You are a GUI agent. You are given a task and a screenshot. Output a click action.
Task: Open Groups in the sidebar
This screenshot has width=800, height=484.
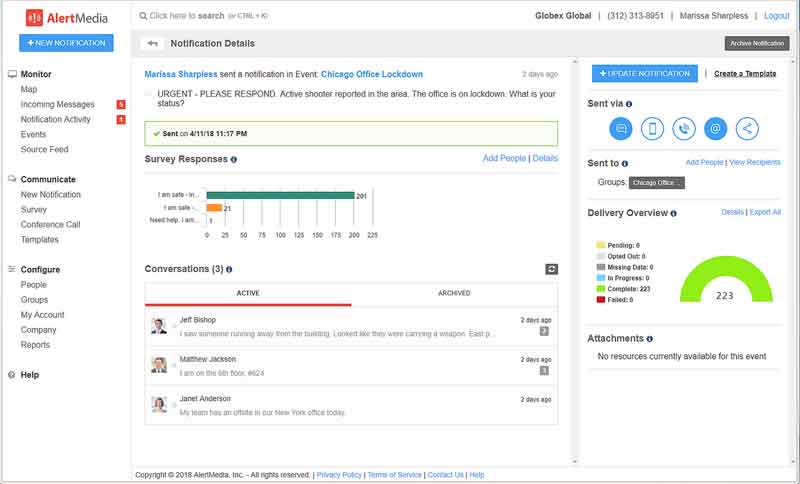[34, 300]
